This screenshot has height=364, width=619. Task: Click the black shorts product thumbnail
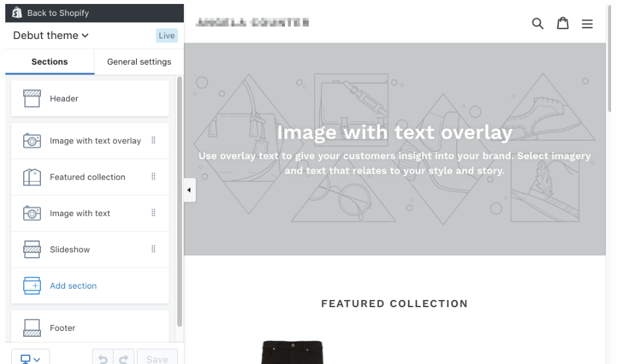292,352
